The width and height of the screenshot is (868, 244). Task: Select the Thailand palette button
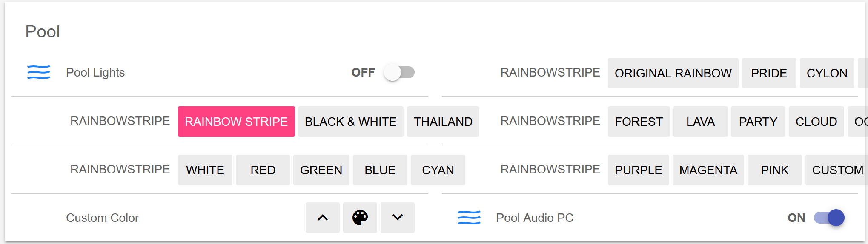click(x=443, y=122)
